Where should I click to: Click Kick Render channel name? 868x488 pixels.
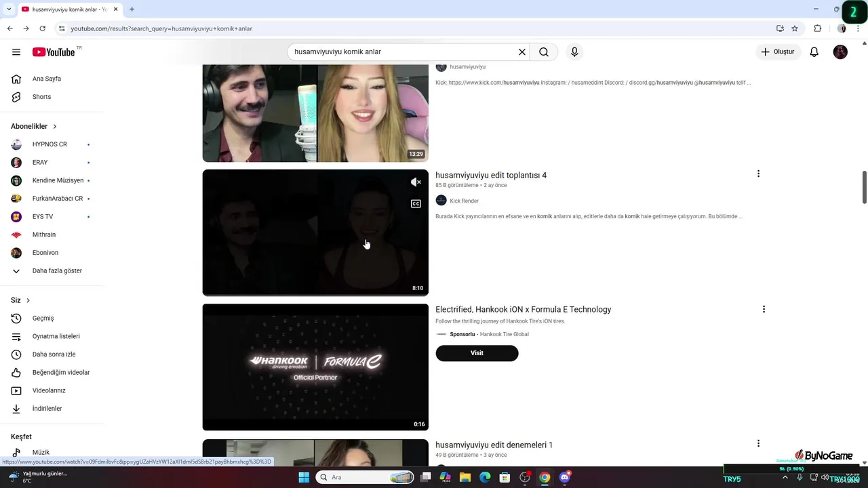[x=464, y=201]
